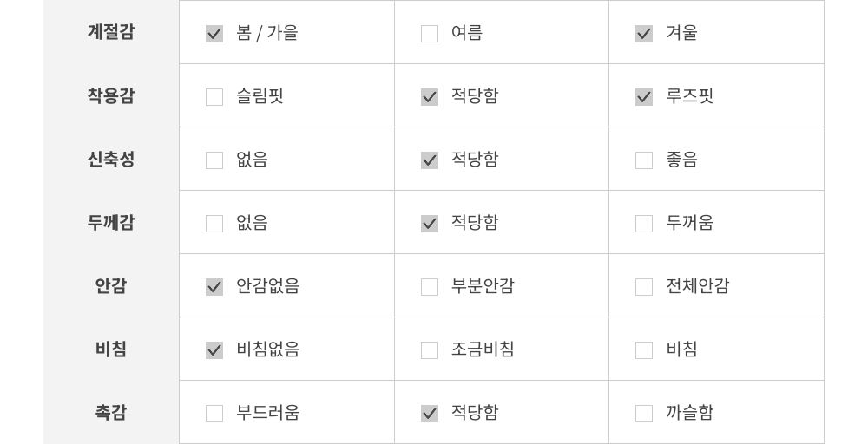Select the 조금비침 checkbox
Viewport: 868px width, 444px height.
430,350
